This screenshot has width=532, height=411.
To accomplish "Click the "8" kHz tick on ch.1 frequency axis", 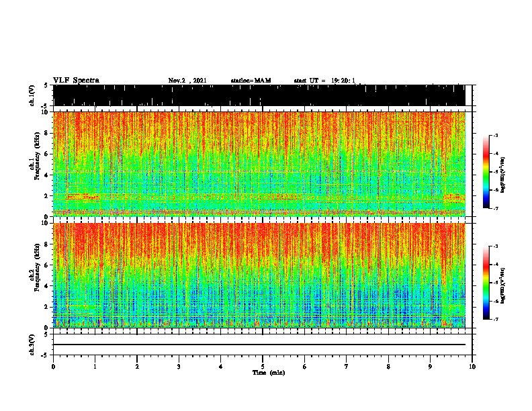I will [46, 133].
